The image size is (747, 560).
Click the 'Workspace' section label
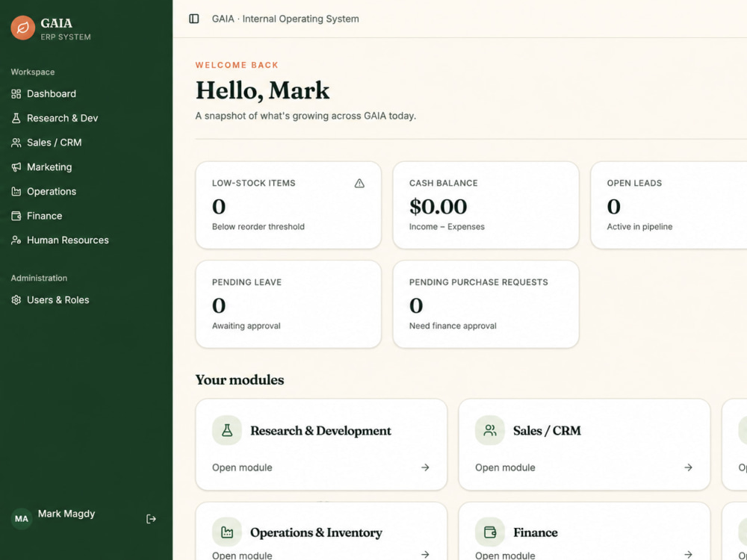(x=33, y=72)
